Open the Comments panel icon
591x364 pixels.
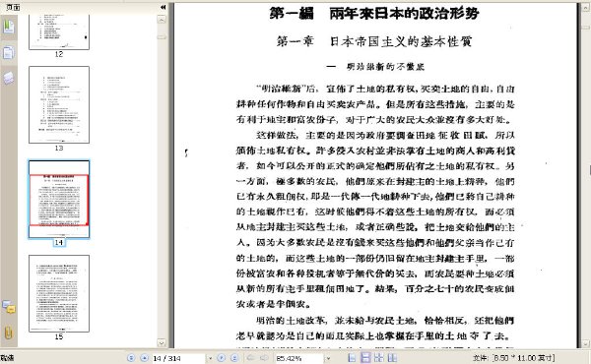tap(8, 306)
